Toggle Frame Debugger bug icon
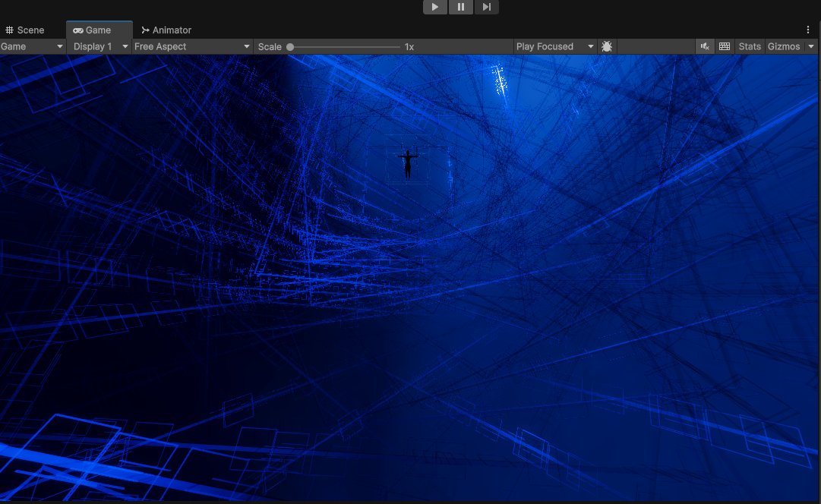The height and width of the screenshot is (504, 821). [x=607, y=46]
